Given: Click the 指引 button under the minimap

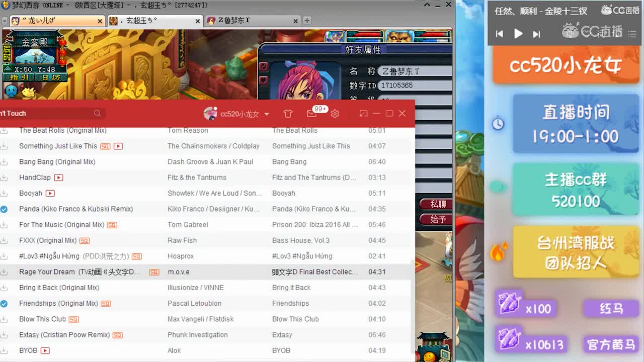Looking at the screenshot, I should [20, 77].
